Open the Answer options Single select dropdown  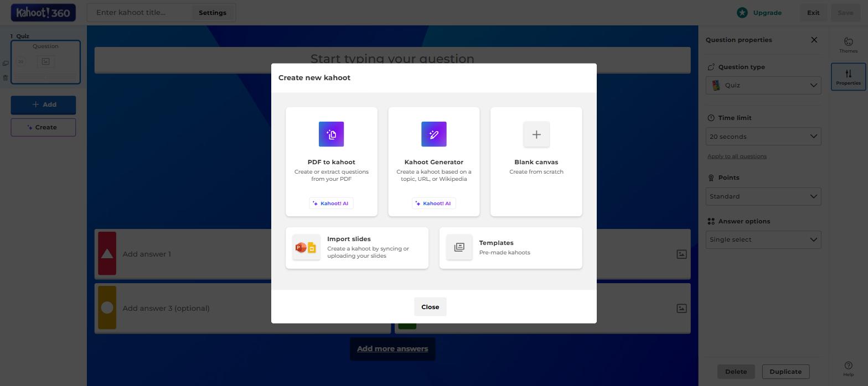(763, 239)
